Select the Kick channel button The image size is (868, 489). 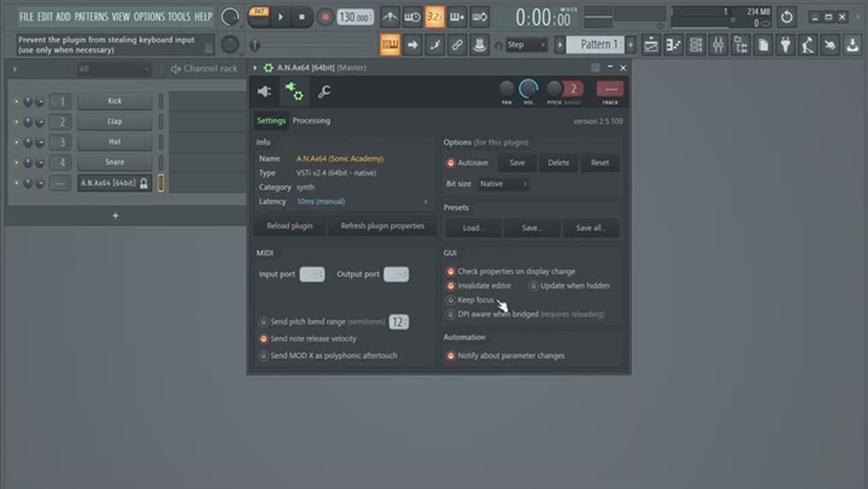pyautogui.click(x=115, y=101)
